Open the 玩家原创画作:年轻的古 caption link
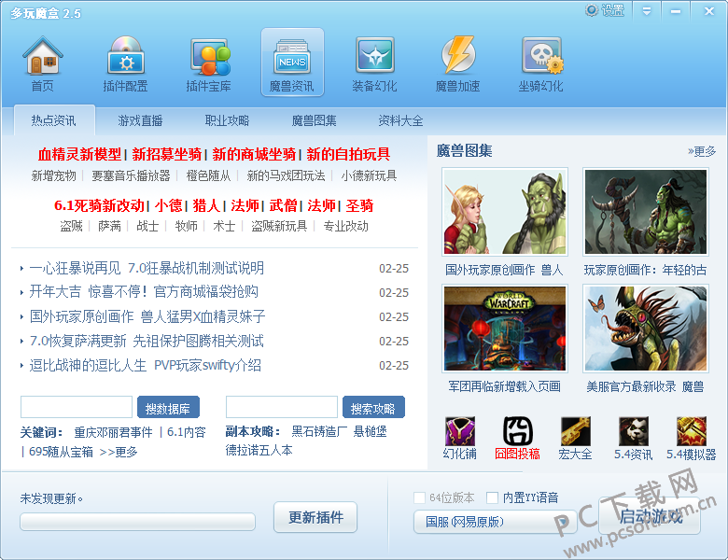 pos(645,270)
